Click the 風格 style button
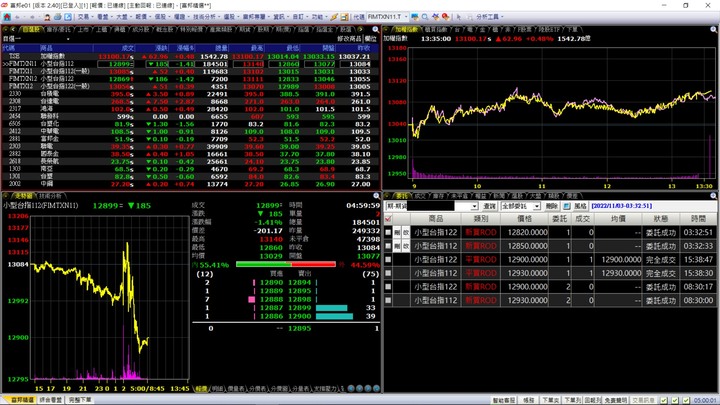Image resolution: width=720 pixels, height=405 pixels. click(580, 206)
